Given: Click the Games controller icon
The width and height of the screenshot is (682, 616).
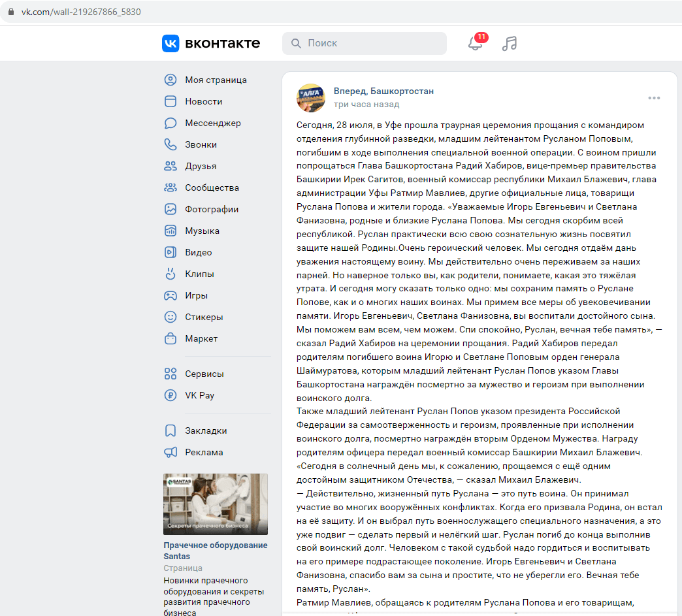Looking at the screenshot, I should (x=170, y=295).
